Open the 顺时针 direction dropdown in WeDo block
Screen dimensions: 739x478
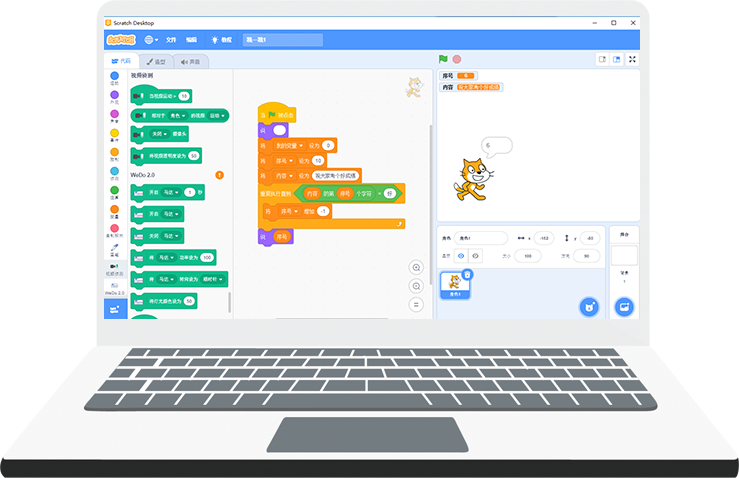coord(213,279)
